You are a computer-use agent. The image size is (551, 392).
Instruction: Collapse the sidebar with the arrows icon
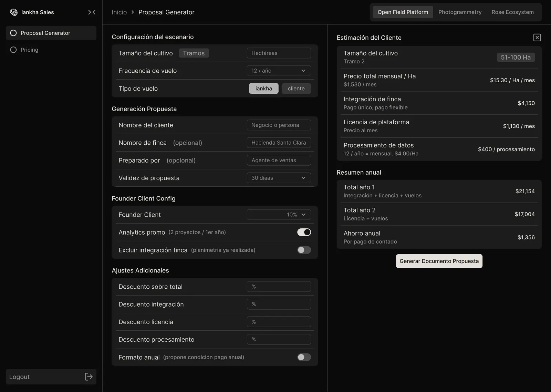[x=92, y=12]
